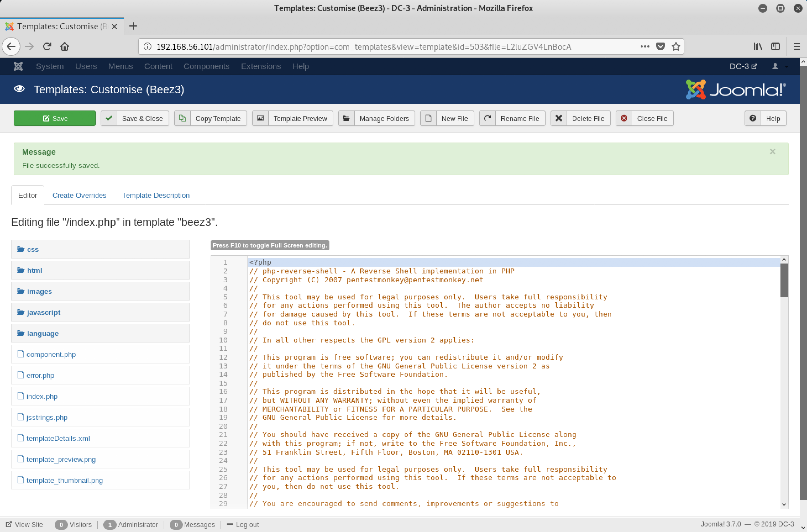The height and width of the screenshot is (532, 807).
Task: Expand the images folder
Action: 100,291
